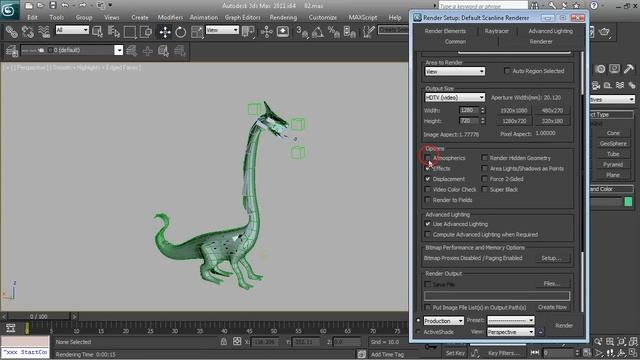Screen dimensions: 640x360
Task: Open the Select by Name list tool
Action: [x=113, y=31]
